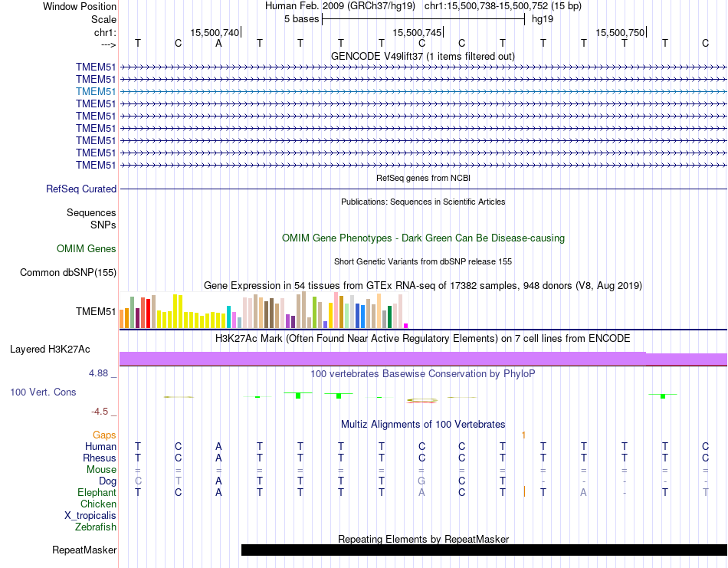Click the "5 bases" scale text

301,19
